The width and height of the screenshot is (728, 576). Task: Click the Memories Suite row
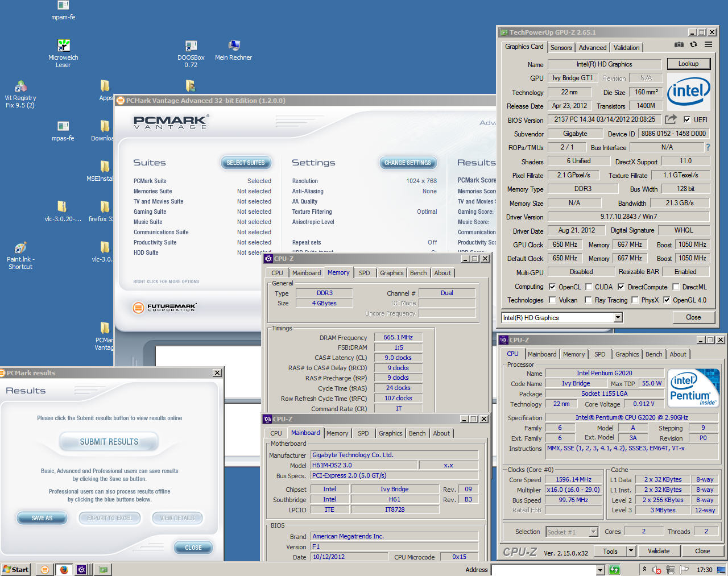[202, 191]
